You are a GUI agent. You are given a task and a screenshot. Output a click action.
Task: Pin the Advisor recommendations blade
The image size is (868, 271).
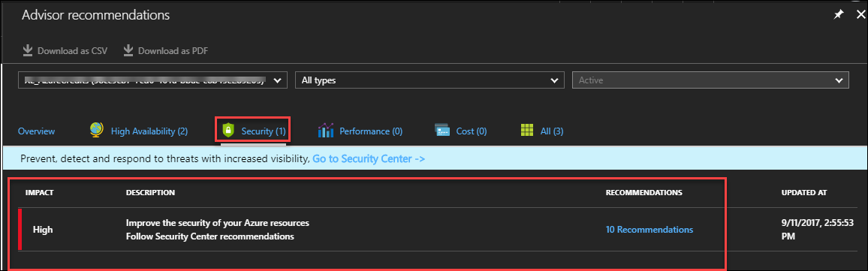tap(839, 16)
